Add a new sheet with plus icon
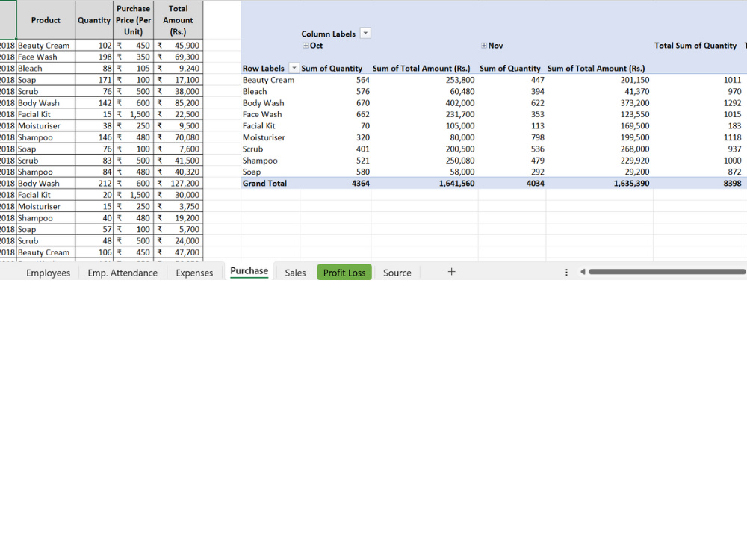This screenshot has height=560, width=747. click(x=452, y=272)
